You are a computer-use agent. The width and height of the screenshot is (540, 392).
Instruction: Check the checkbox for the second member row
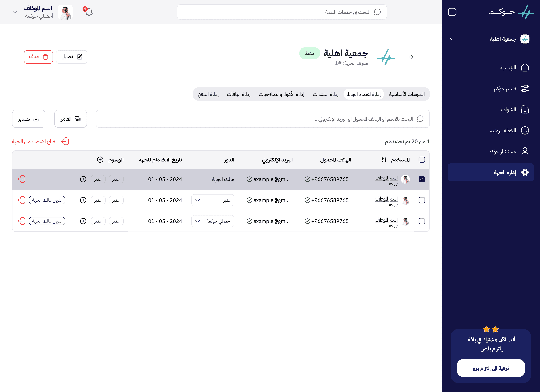tap(422, 200)
